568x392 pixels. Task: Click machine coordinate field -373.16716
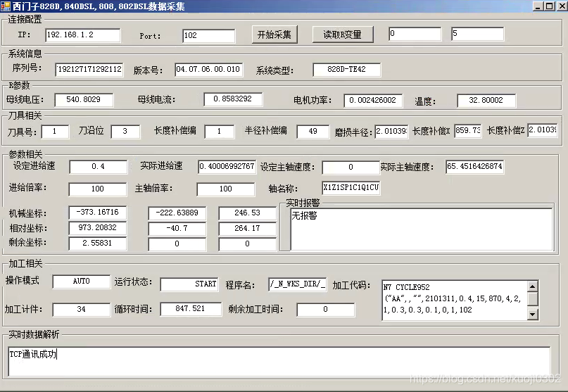click(x=98, y=213)
